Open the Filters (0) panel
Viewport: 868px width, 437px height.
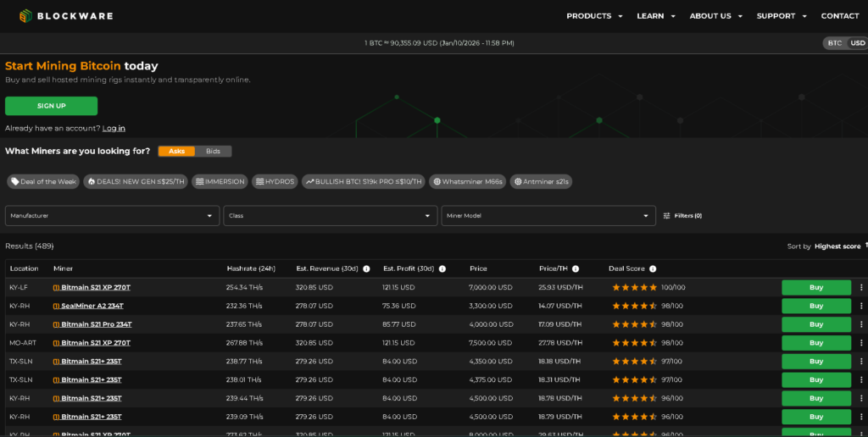pos(682,216)
